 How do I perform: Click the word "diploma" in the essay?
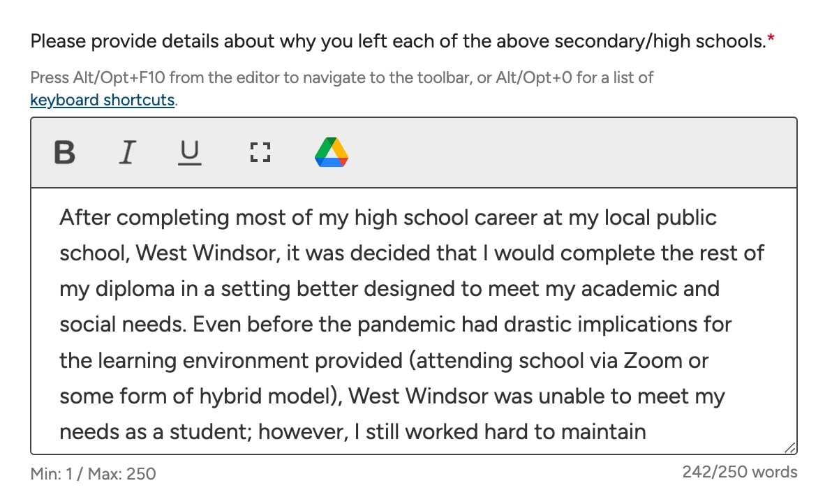point(135,289)
